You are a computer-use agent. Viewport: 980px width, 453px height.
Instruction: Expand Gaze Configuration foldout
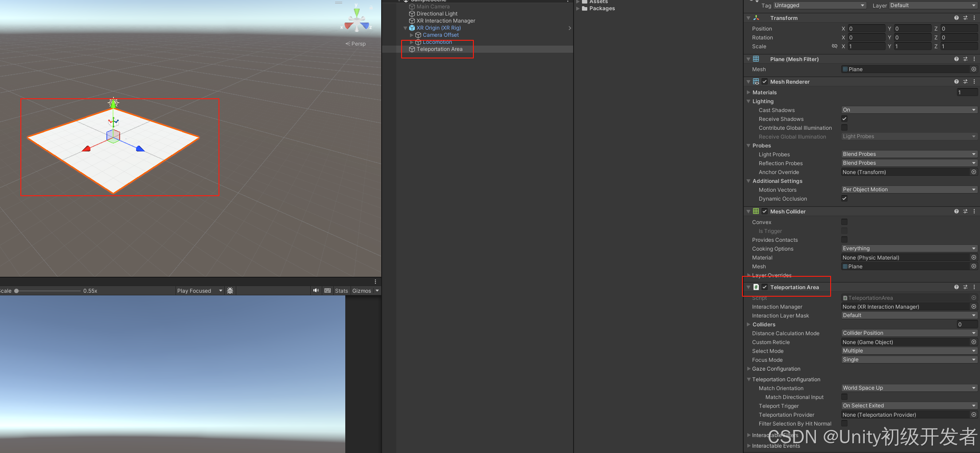[749, 368]
